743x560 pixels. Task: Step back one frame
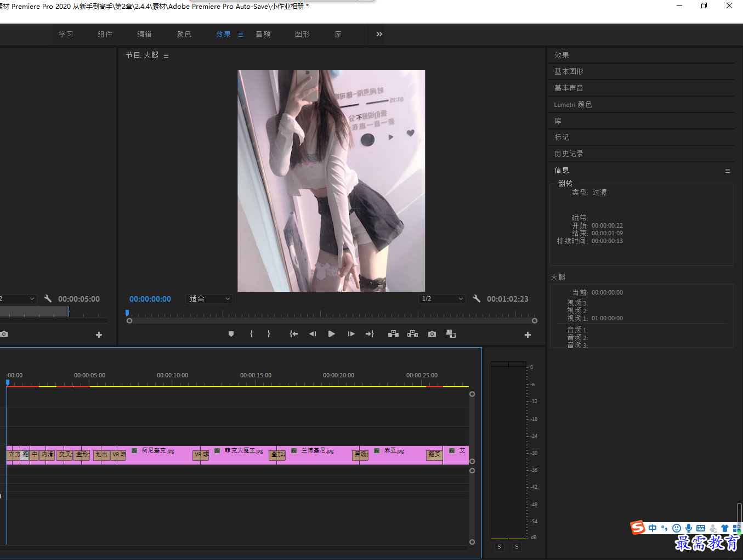pyautogui.click(x=313, y=334)
